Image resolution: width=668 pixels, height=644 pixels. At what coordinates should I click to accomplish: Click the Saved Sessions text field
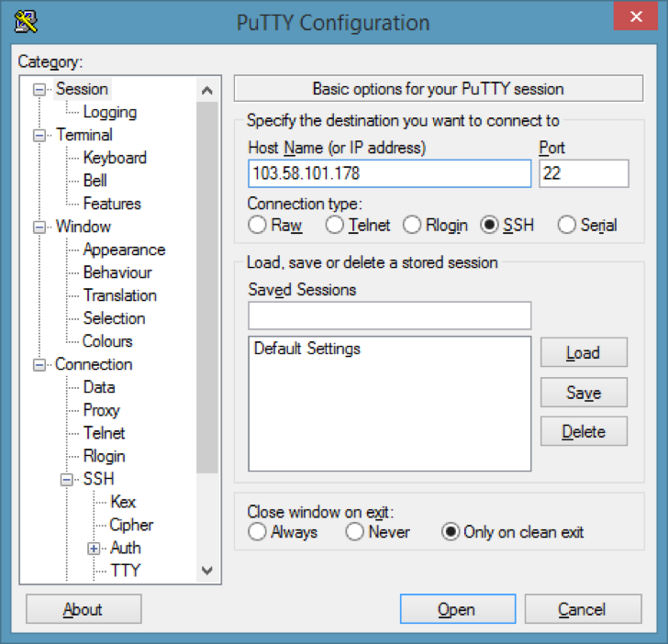[x=389, y=316]
